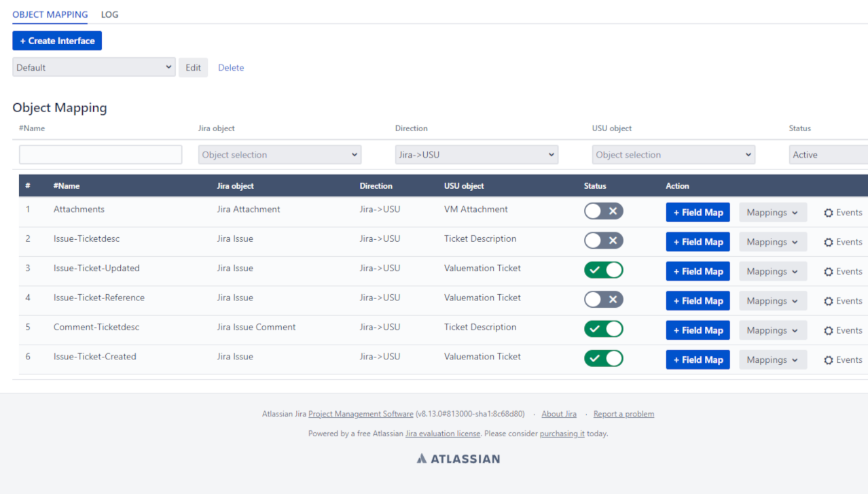Add Field Map for Issue-Ticket-Created row
Image resolution: width=868 pixels, height=494 pixels.
pyautogui.click(x=698, y=360)
